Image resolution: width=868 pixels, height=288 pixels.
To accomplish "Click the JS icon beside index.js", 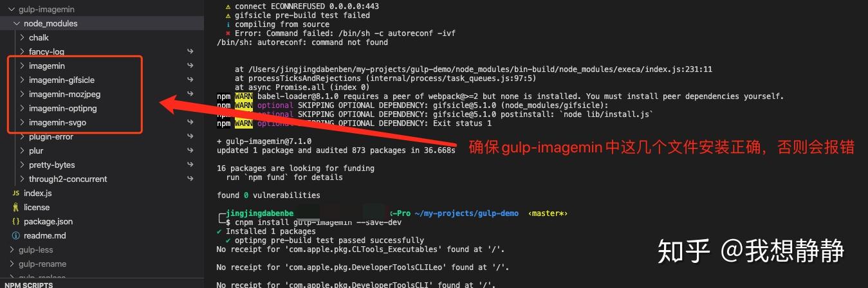I will pyautogui.click(x=16, y=194).
